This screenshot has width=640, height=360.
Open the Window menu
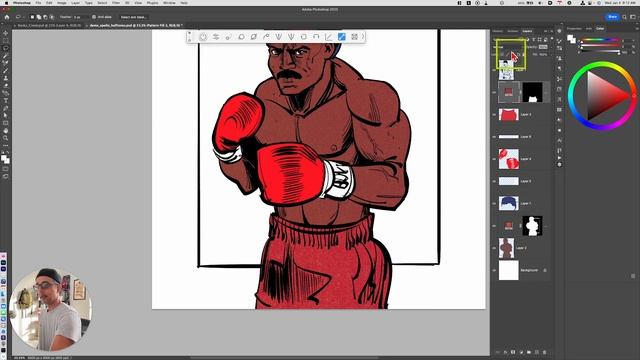tap(169, 3)
